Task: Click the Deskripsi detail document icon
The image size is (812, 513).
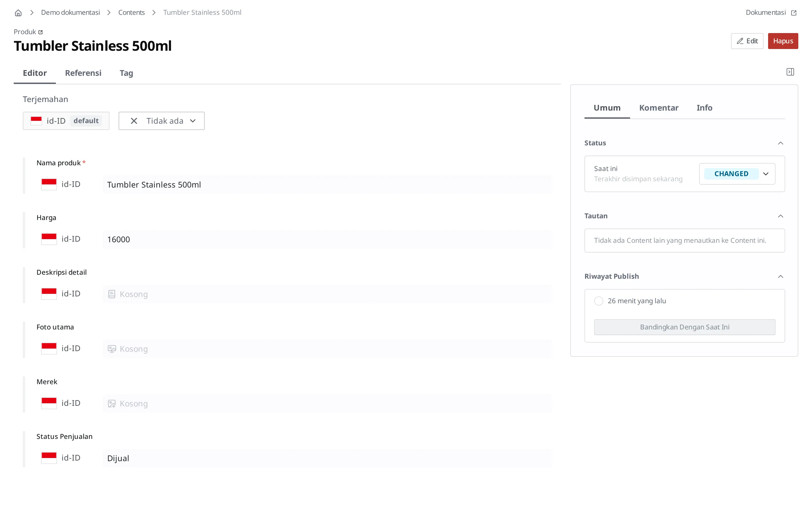Action: [111, 294]
